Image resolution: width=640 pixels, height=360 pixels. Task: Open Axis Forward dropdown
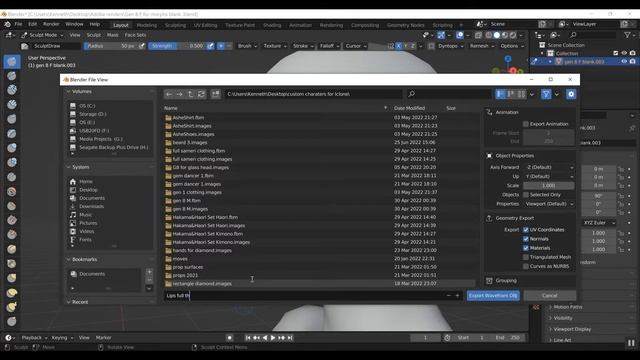549,167
